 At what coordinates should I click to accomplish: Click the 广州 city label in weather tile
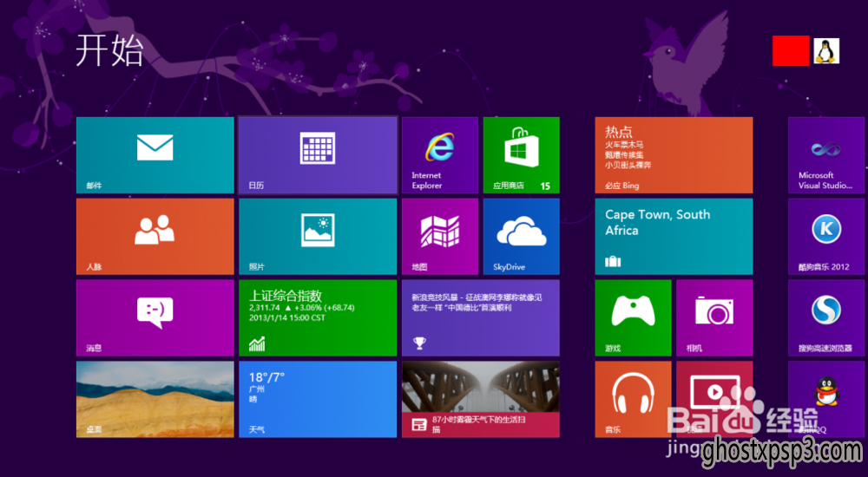[x=257, y=389]
